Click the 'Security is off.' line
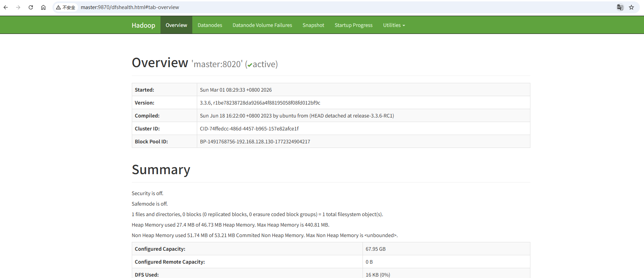 (148, 193)
